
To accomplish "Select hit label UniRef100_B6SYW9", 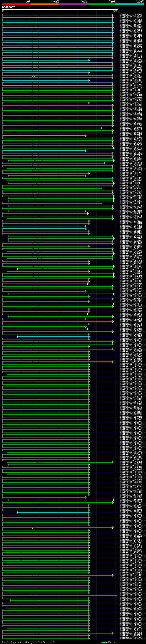I will (x=131, y=25).
